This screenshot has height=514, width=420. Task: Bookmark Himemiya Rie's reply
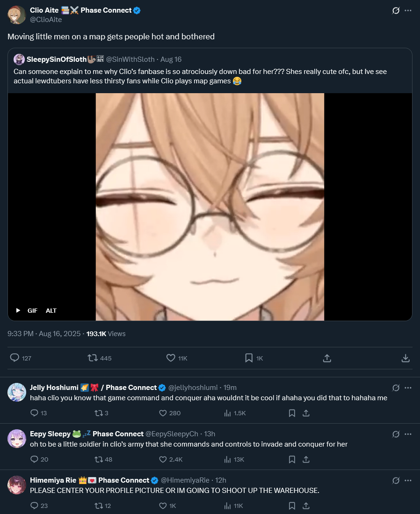(292, 506)
